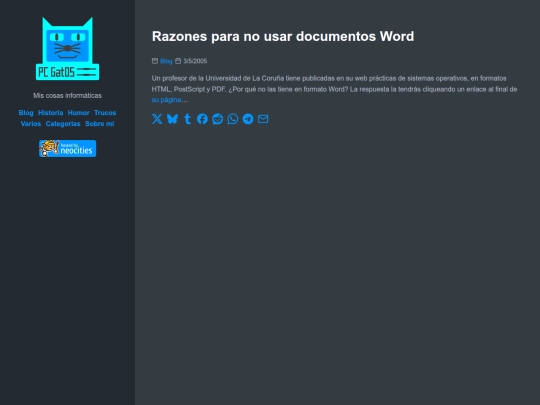Click the 'Razones para no usar documentos Word' title
Image resolution: width=540 pixels, height=405 pixels.
[x=283, y=36]
